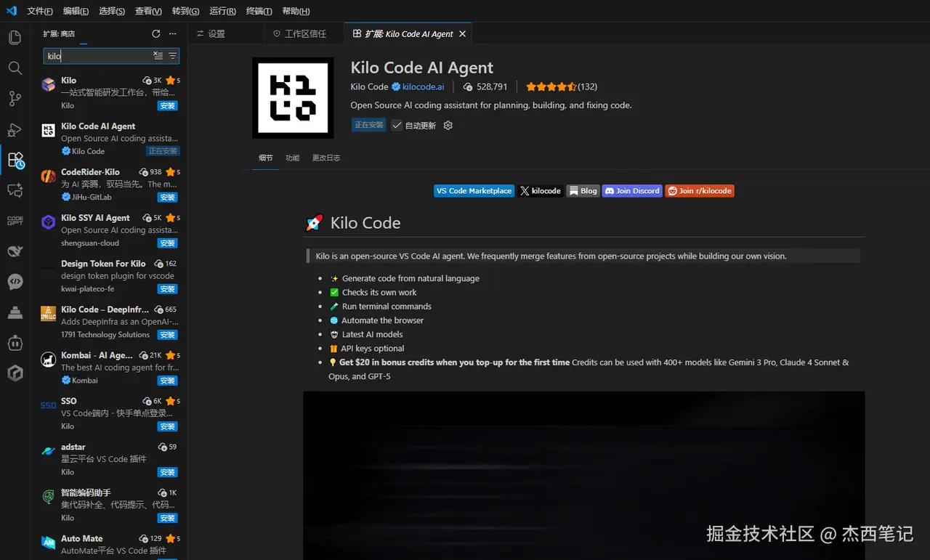Image resolution: width=930 pixels, height=560 pixels.
Task: Open the 查看 menu
Action: tap(148, 11)
